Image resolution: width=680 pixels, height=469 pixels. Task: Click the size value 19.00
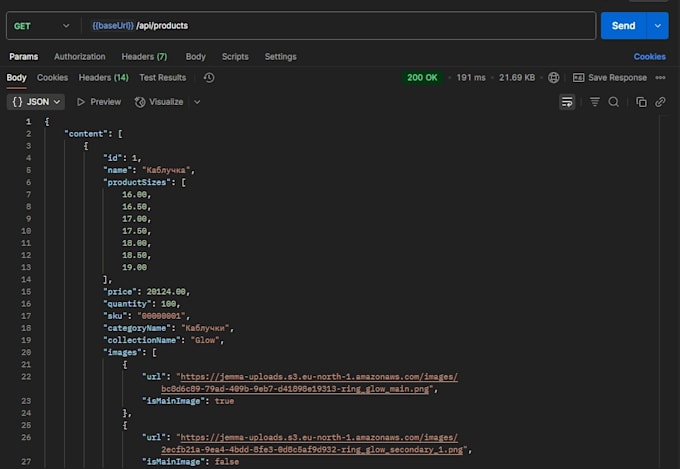point(134,267)
